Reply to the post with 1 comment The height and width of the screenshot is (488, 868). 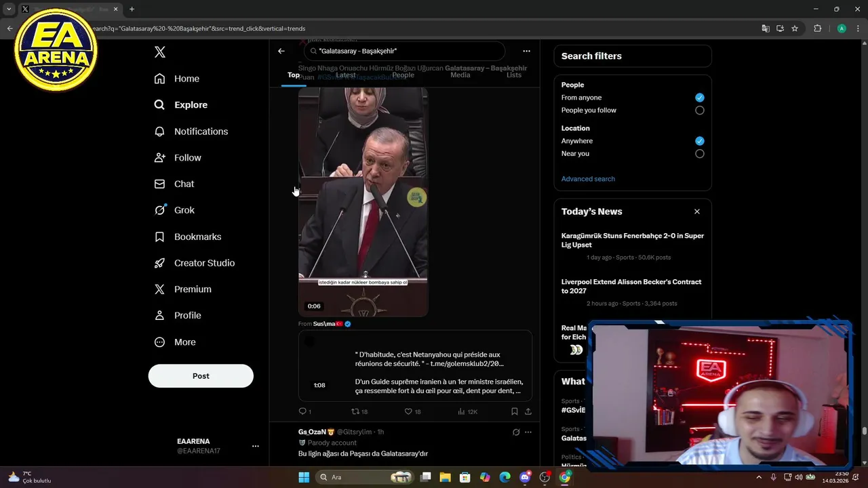tap(304, 411)
